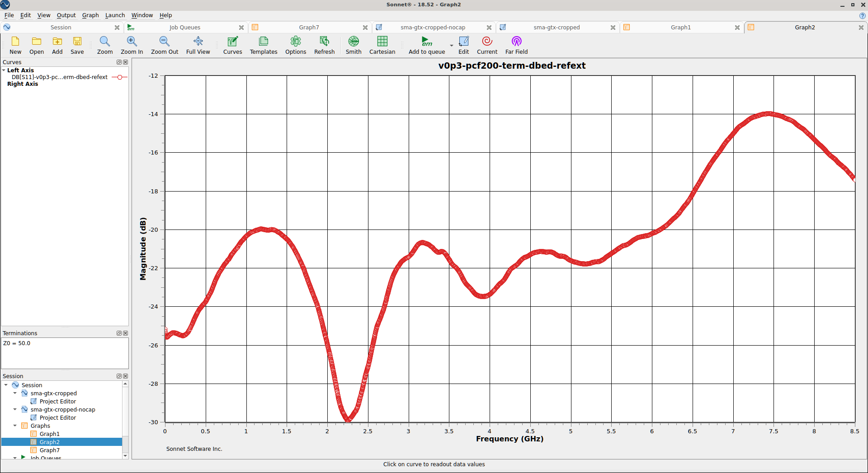
Task: Click the Zoom Out tool
Action: [x=165, y=45]
